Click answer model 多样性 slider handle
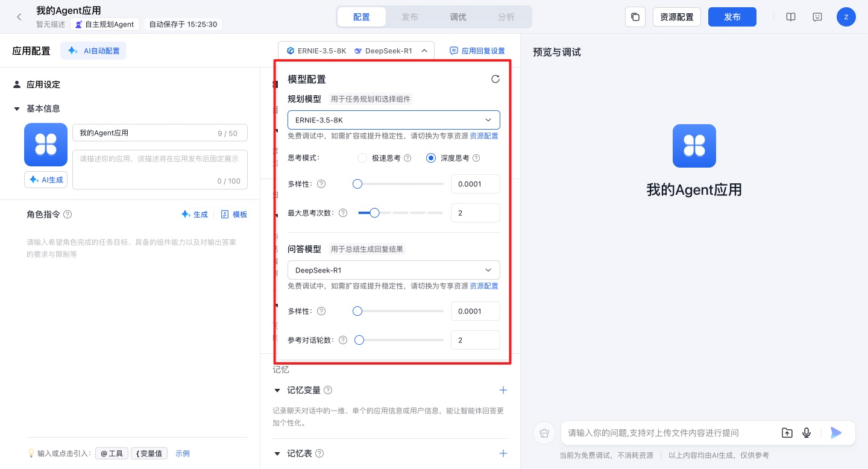 (357, 311)
